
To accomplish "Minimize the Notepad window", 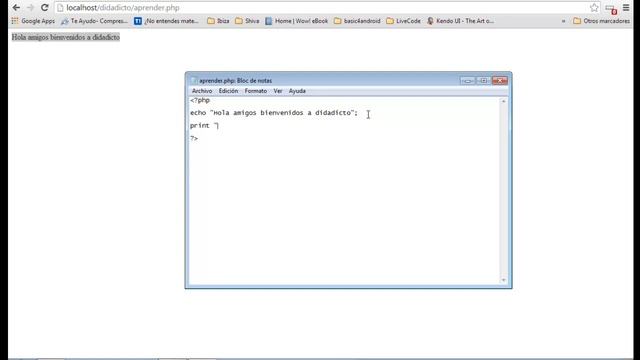I will [x=467, y=81].
